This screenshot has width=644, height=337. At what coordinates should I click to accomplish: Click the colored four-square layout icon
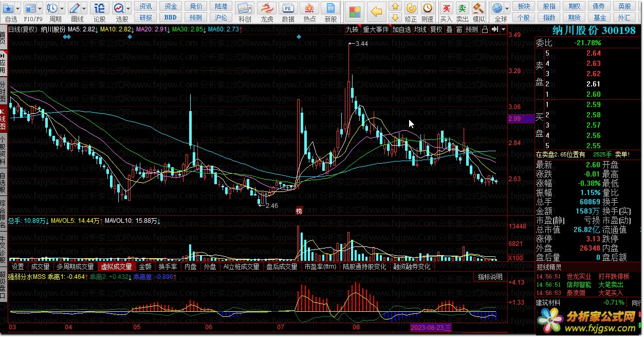[354, 11]
